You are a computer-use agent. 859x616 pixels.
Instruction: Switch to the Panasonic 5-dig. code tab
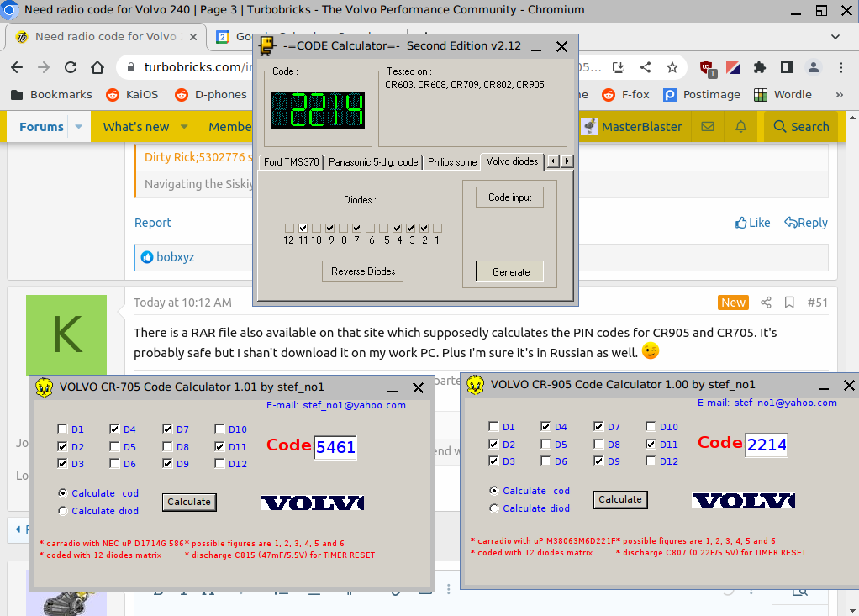[x=373, y=162]
